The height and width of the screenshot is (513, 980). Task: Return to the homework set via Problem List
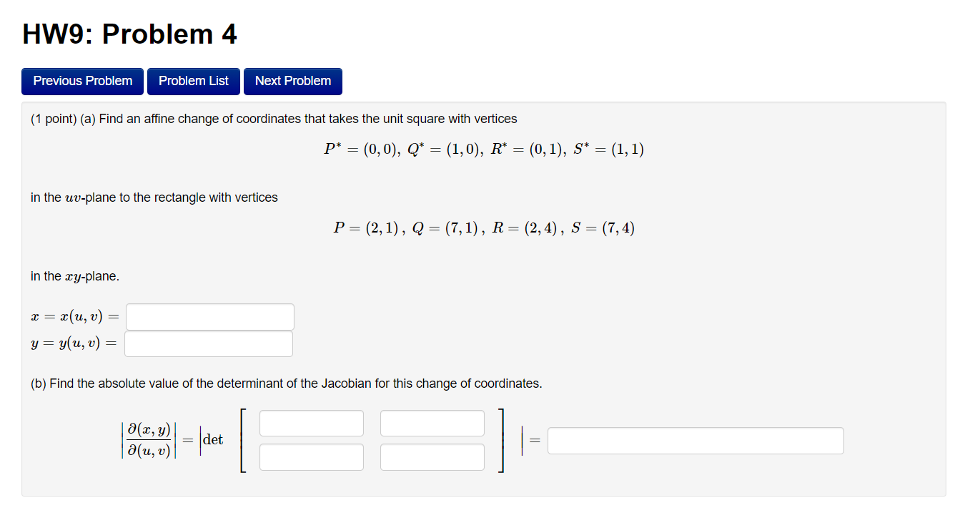click(x=193, y=81)
